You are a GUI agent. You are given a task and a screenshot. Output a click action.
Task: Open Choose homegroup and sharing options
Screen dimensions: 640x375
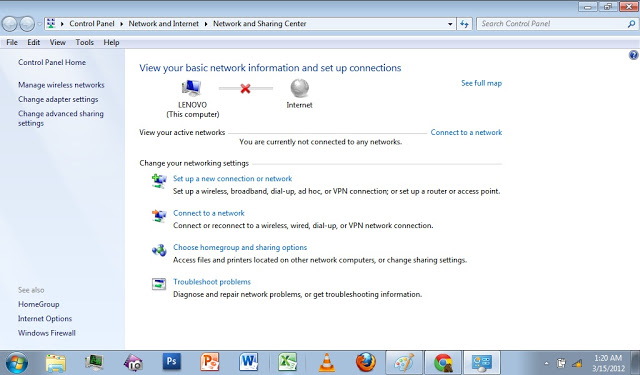(240, 247)
